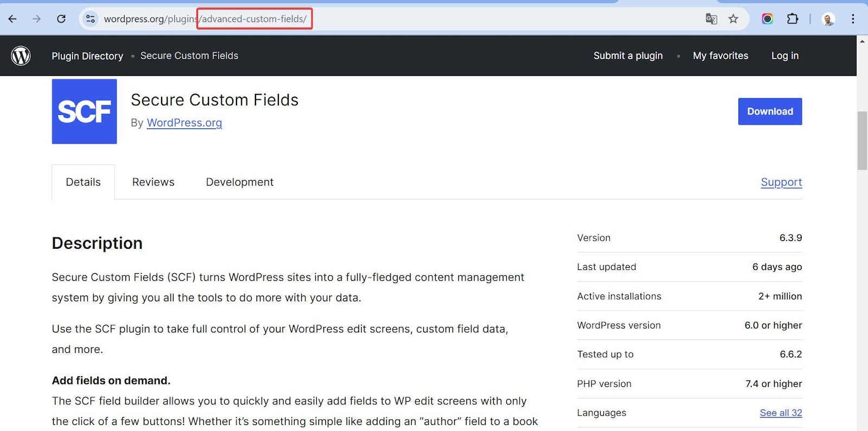Bookmark this page with the star icon
The height and width of the screenshot is (431, 868).
point(733,19)
